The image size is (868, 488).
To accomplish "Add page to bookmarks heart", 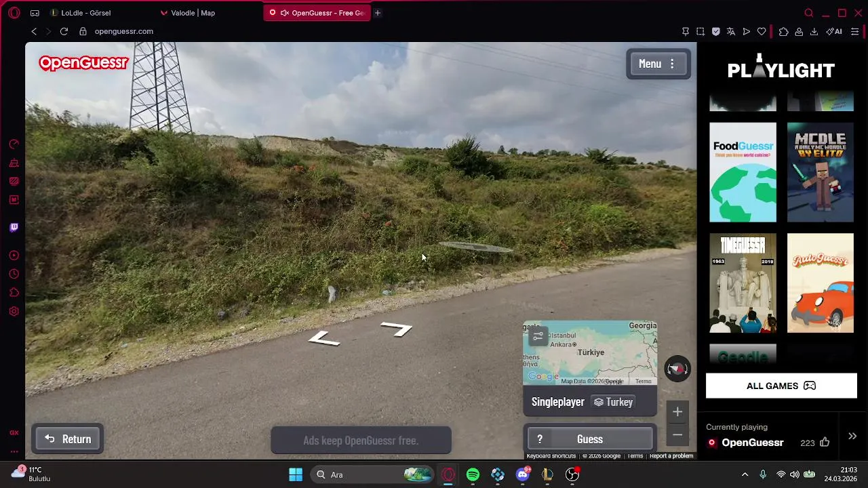I will [x=762, y=31].
